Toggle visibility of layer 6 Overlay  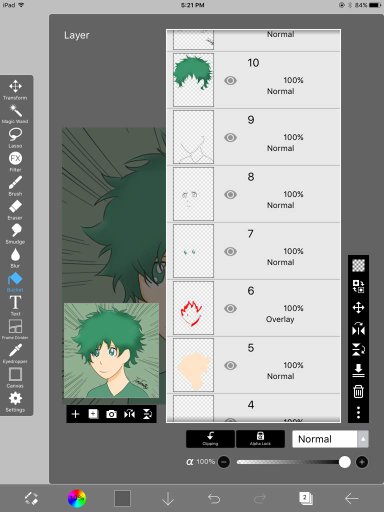point(230,308)
